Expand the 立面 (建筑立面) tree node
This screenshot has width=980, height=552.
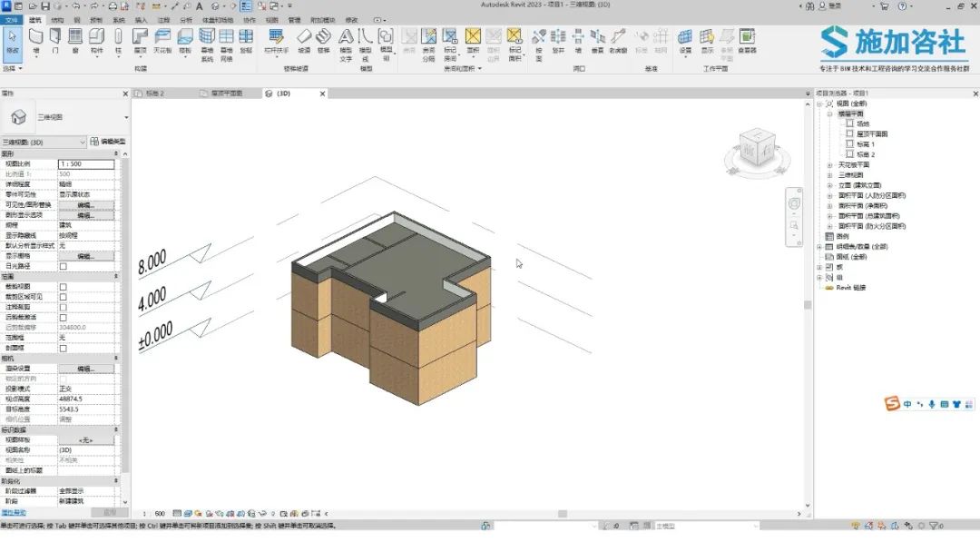pyautogui.click(x=830, y=186)
